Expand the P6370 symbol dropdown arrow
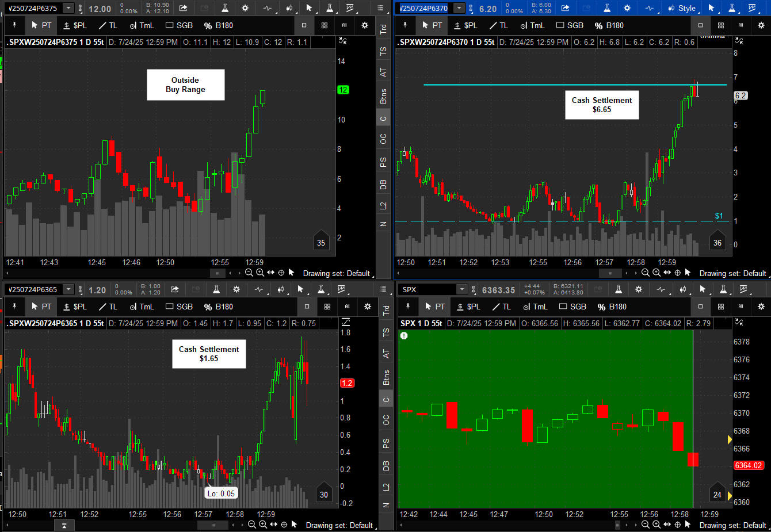This screenshot has height=532, width=771. click(459, 8)
